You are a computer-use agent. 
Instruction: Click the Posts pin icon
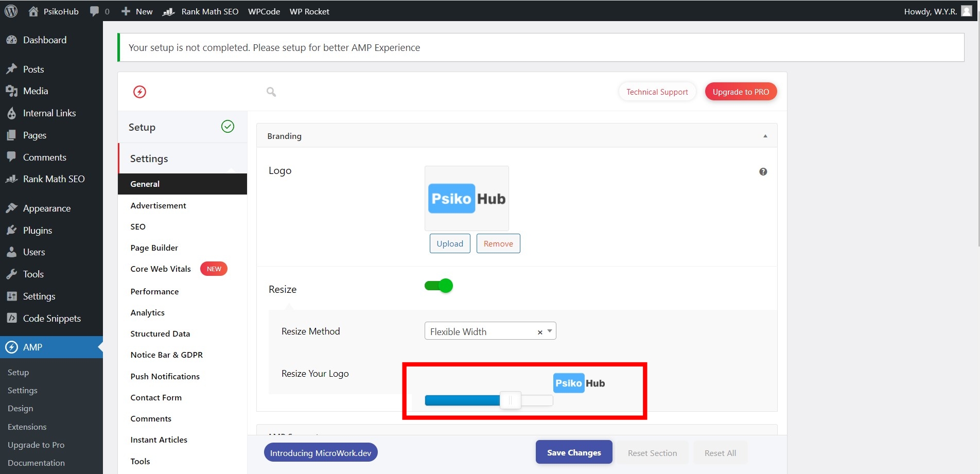pyautogui.click(x=12, y=69)
